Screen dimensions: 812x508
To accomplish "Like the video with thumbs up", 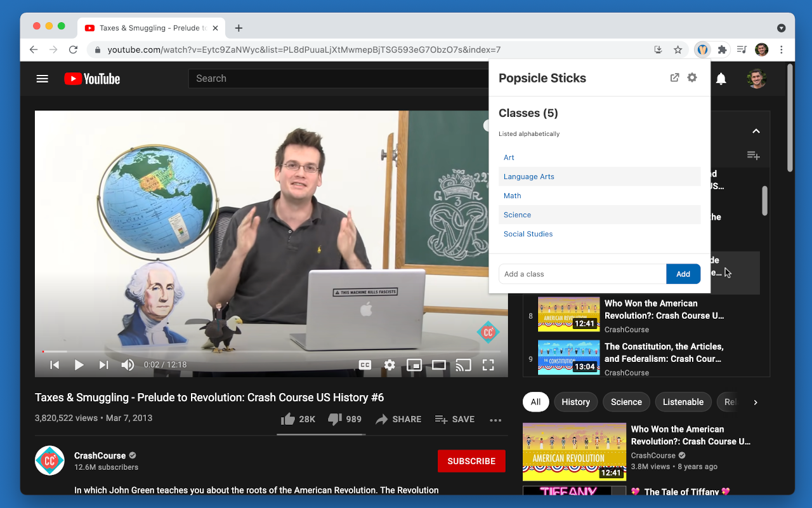I will (x=298, y=419).
